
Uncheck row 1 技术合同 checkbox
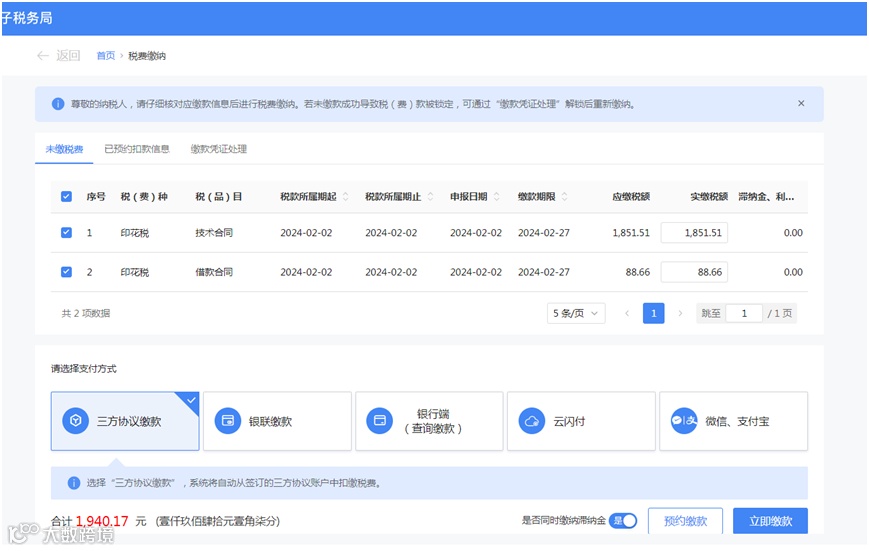pyautogui.click(x=66, y=232)
